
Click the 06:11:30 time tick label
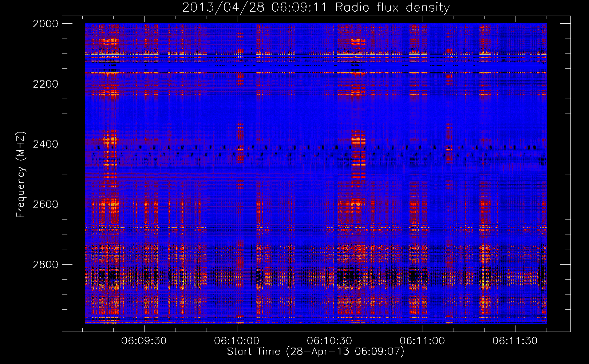tap(515, 341)
